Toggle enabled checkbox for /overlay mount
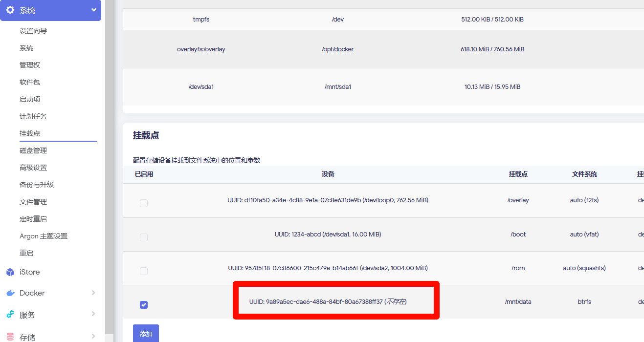The image size is (644, 342). click(144, 203)
